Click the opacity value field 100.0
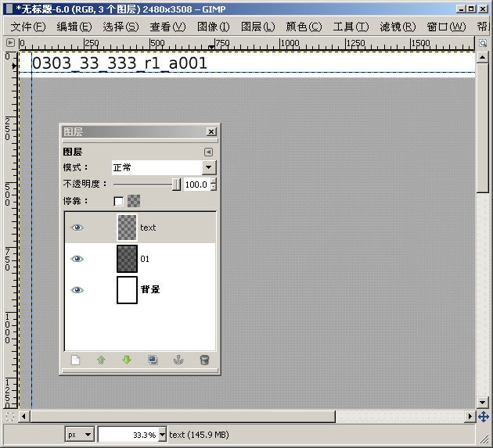The width and height of the screenshot is (493, 448). tap(197, 185)
